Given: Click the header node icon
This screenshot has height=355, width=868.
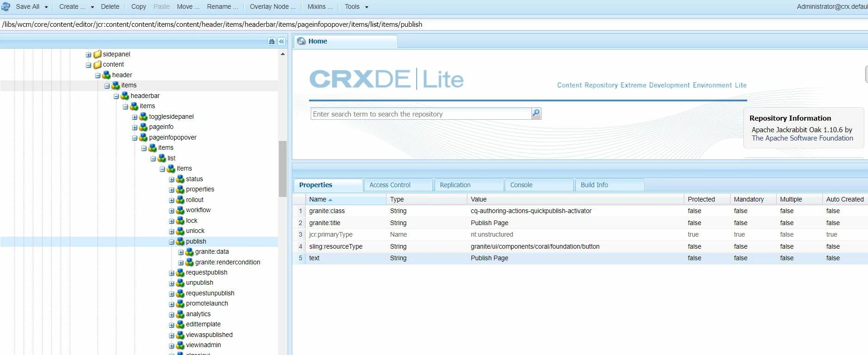Looking at the screenshot, I should (x=107, y=75).
